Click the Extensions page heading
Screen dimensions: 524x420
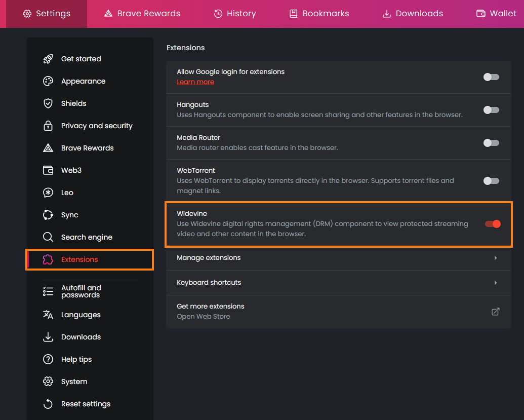coord(185,48)
